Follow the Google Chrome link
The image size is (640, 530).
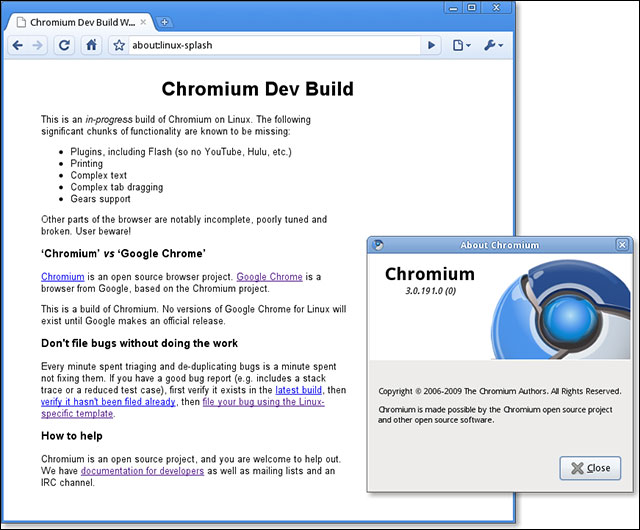(269, 277)
